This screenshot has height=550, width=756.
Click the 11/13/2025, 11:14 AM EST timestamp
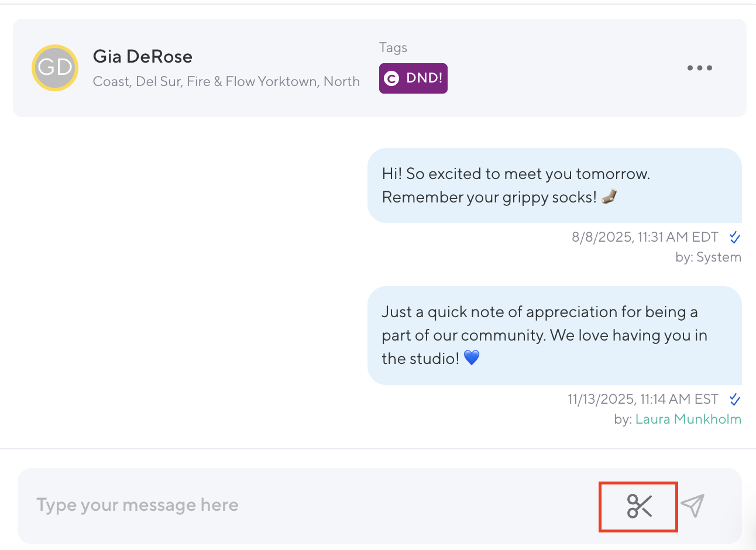pyautogui.click(x=642, y=399)
